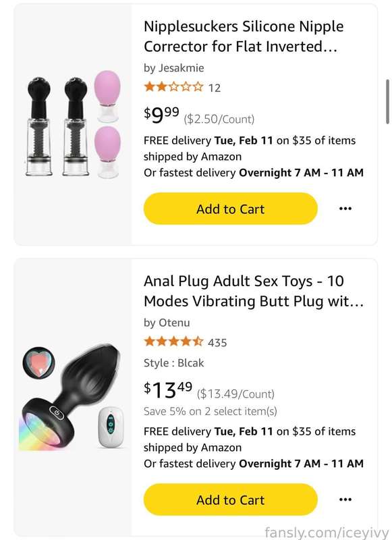
Task: Open more options for Nipple Corrector item
Action: pyautogui.click(x=345, y=209)
